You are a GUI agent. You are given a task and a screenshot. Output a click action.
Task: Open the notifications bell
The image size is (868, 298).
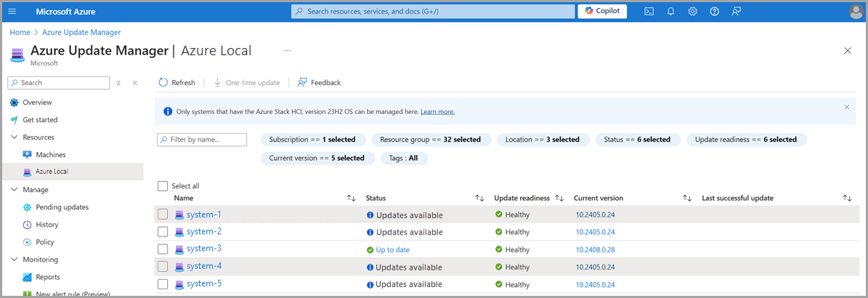pos(670,12)
